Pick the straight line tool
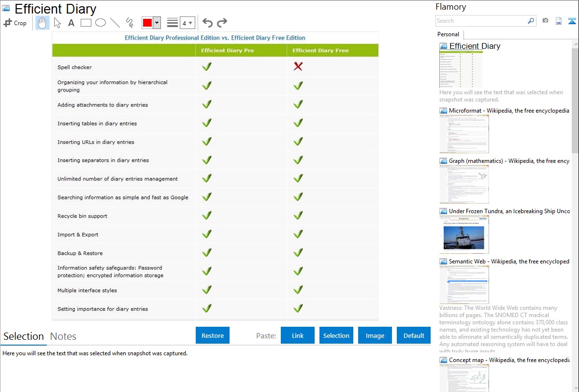The image size is (579, 392). click(x=115, y=23)
